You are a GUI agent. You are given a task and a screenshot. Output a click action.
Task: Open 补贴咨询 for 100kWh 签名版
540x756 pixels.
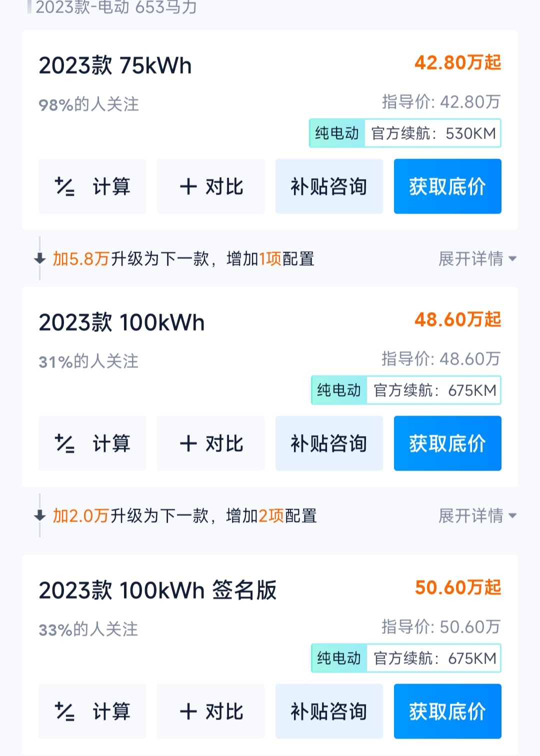(x=329, y=711)
